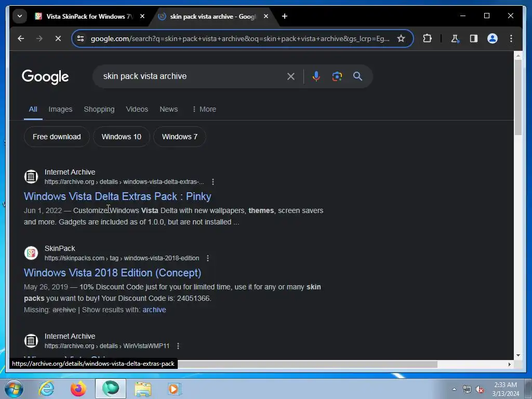532x399 pixels.
Task: Bookmark this page with star icon
Action: click(x=401, y=38)
